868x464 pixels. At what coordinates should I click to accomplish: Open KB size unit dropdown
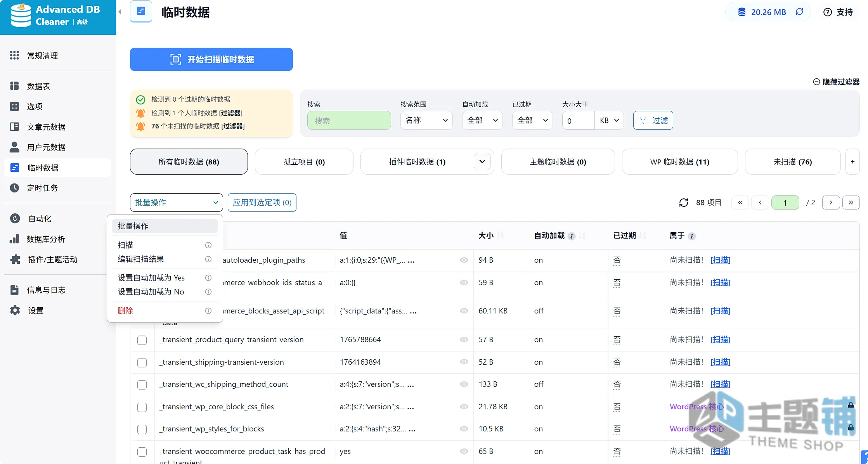point(609,120)
